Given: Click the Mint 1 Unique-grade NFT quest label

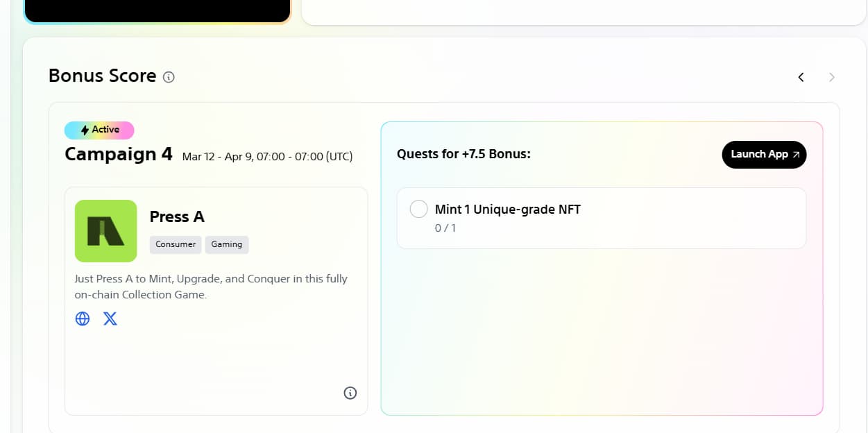Looking at the screenshot, I should tap(507, 209).
